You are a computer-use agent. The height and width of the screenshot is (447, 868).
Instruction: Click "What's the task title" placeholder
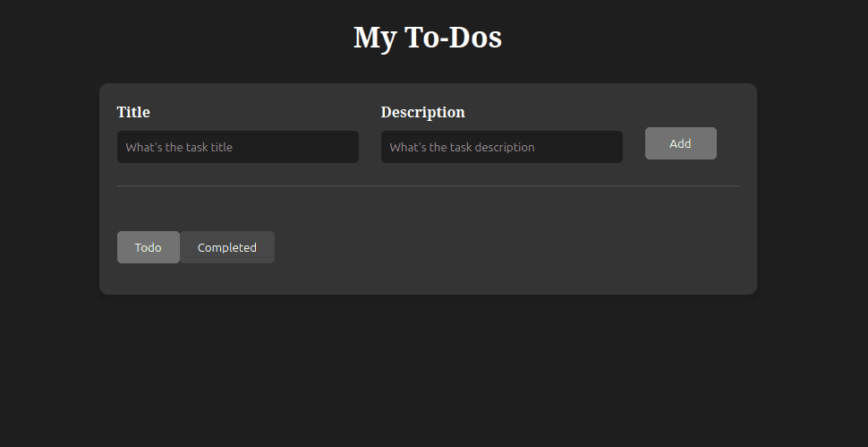(x=179, y=147)
